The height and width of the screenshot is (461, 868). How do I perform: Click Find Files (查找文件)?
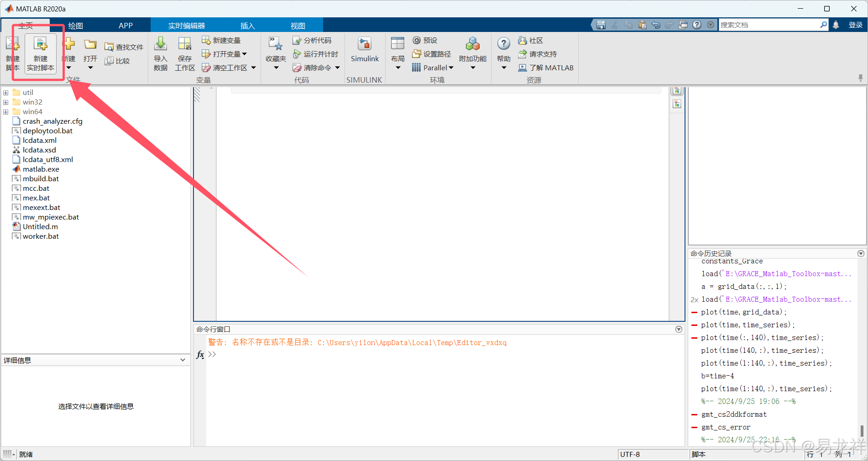pos(124,47)
